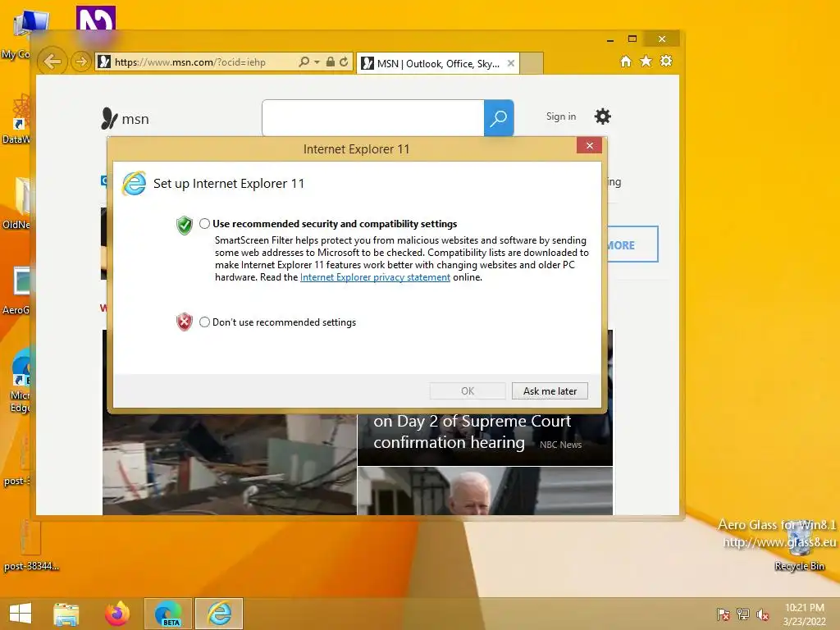Image resolution: width=840 pixels, height=630 pixels.
Task: Click the MSN search text box
Action: (x=373, y=117)
